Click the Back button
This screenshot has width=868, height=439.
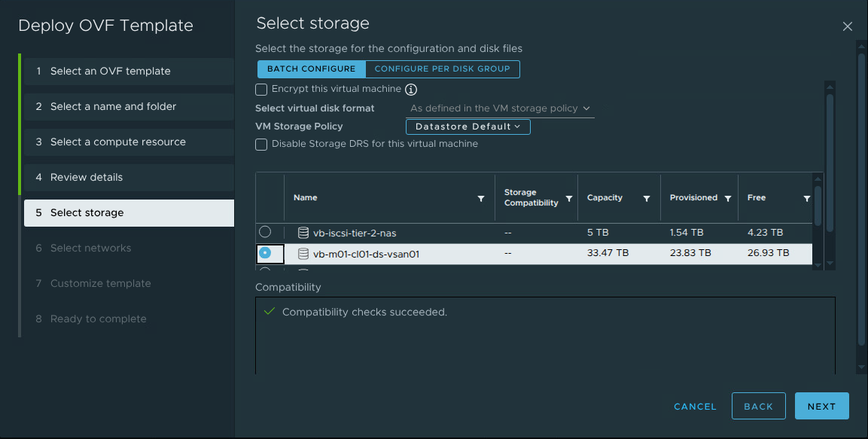[758, 407]
